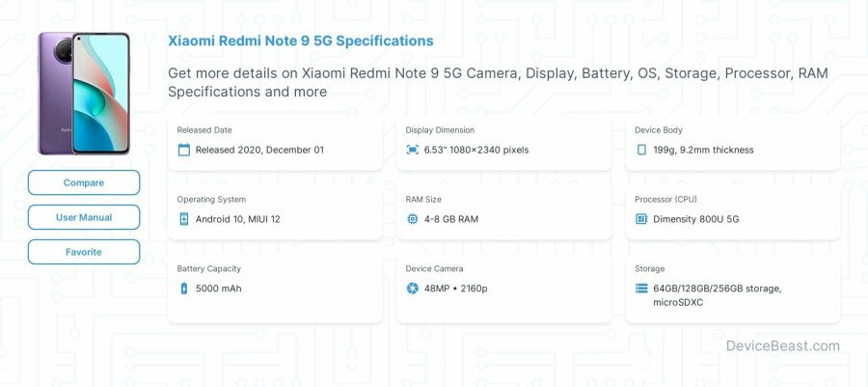868x387 pixels.
Task: Add phone with Favorite button
Action: [x=84, y=252]
